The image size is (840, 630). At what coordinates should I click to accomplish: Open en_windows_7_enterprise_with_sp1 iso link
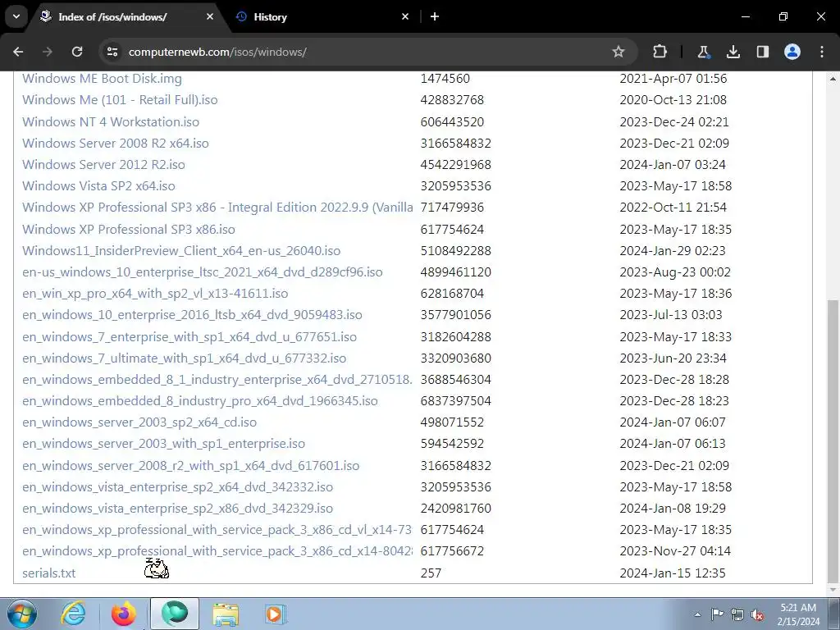pyautogui.click(x=189, y=337)
